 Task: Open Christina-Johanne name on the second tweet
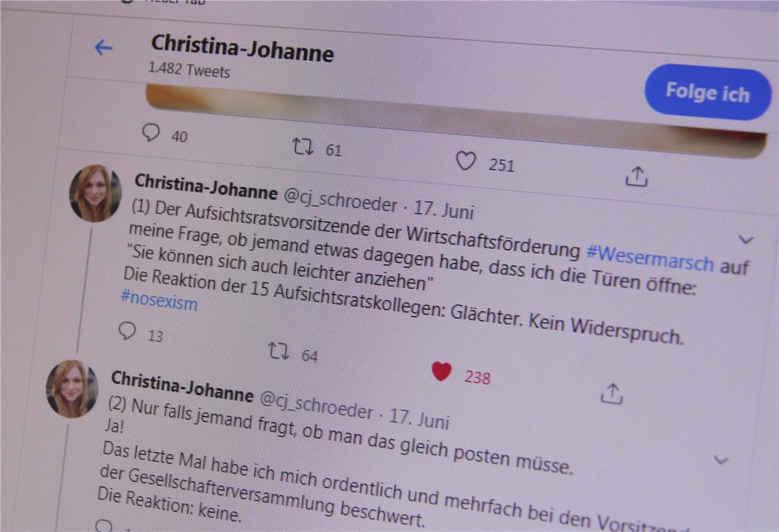coord(182,385)
